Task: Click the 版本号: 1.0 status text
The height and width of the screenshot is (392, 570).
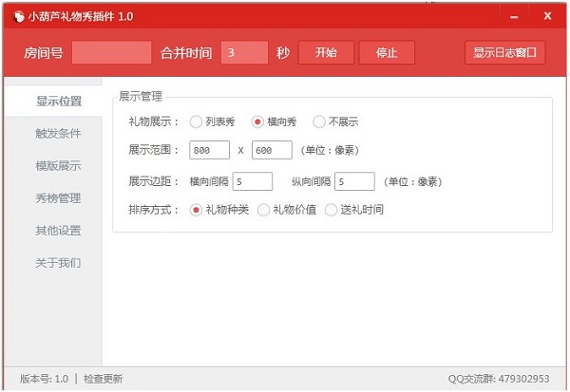Action: coord(44,379)
